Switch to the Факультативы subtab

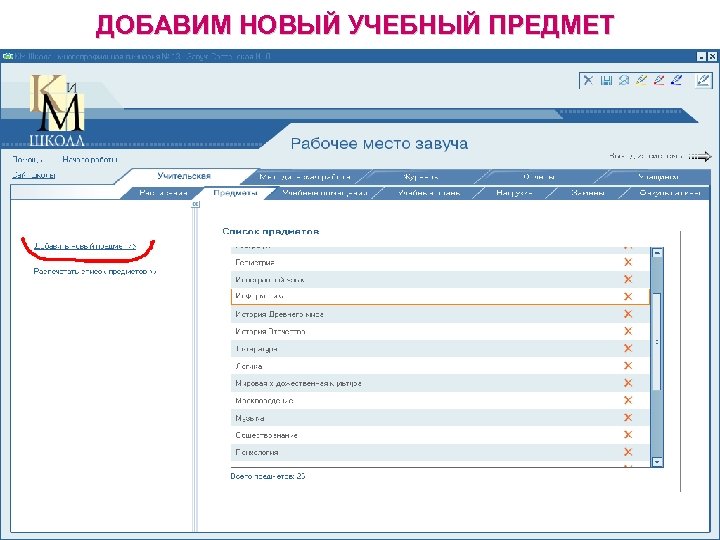coord(670,193)
